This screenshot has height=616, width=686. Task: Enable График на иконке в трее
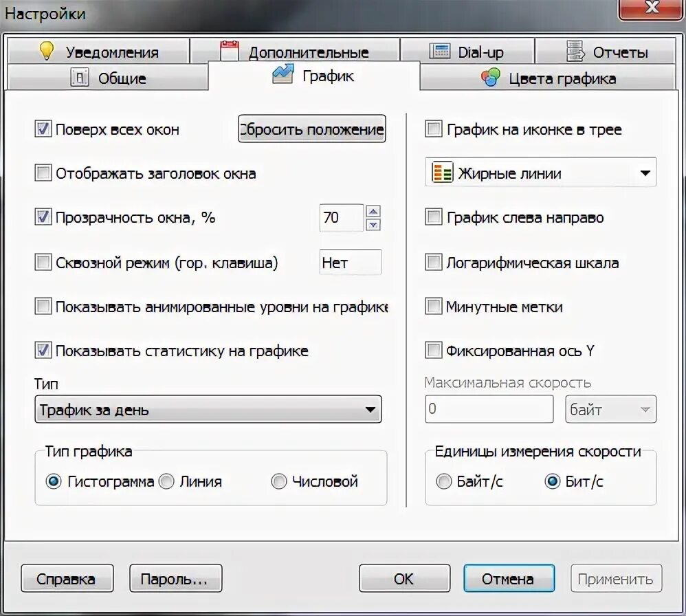coord(434,129)
